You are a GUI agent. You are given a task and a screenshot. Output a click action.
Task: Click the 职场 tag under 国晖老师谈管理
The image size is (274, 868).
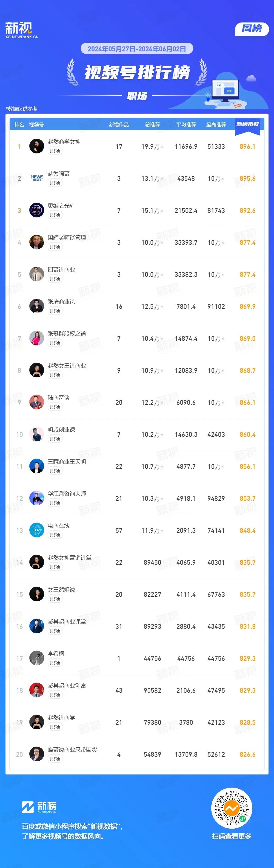pos(55,247)
